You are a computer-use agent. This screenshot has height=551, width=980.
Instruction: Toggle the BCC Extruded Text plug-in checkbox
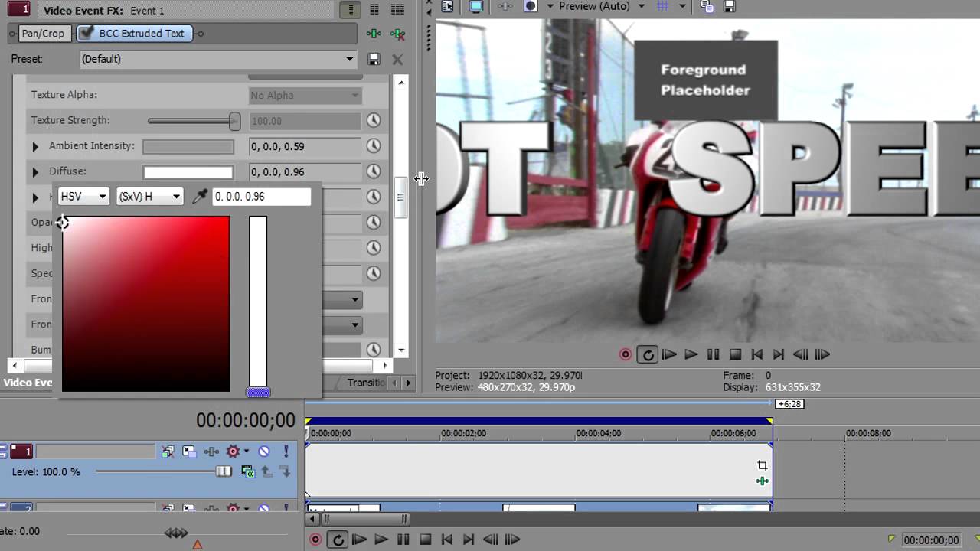coord(87,34)
